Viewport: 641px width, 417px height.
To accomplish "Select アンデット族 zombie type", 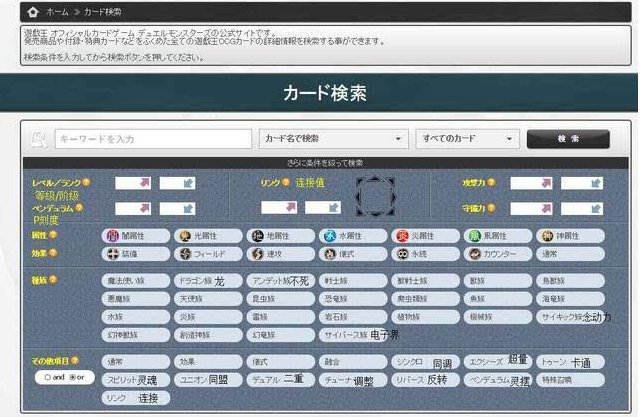I will coord(280,281).
